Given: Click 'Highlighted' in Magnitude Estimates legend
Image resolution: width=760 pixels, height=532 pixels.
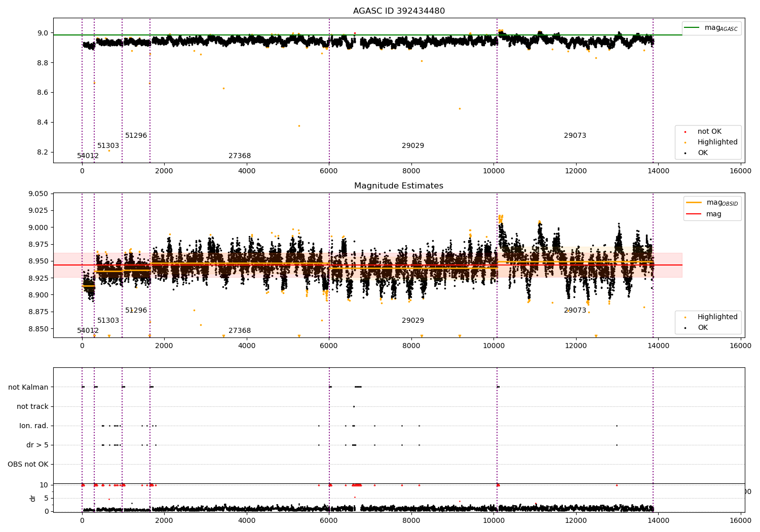Looking at the screenshot, I should (712, 317).
